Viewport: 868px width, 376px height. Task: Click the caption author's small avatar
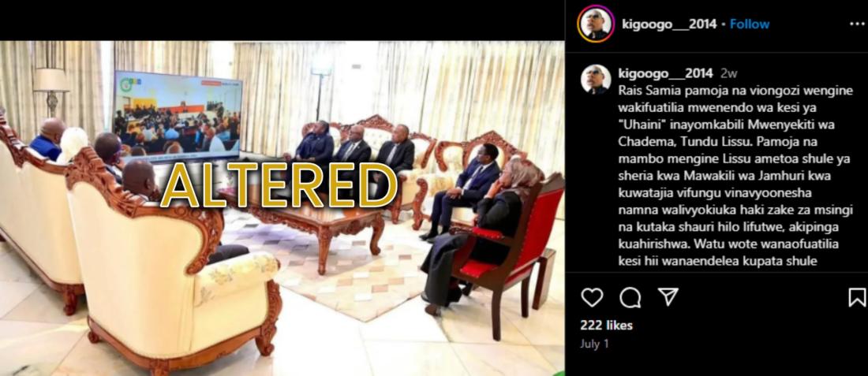[596, 79]
